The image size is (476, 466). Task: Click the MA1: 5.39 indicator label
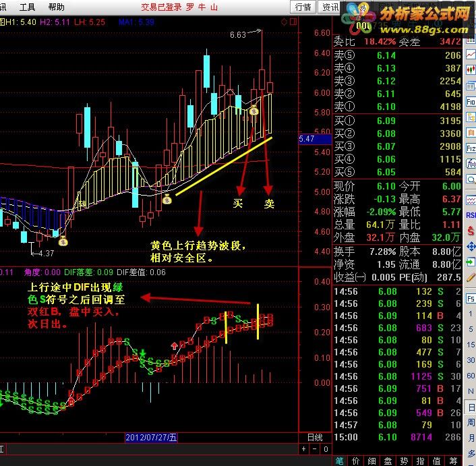click(x=137, y=22)
